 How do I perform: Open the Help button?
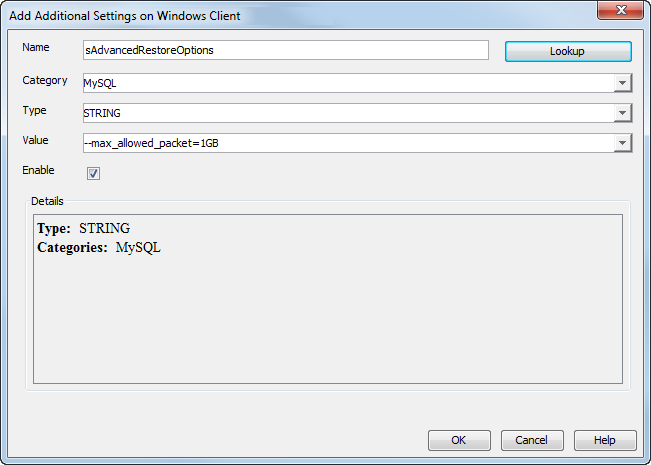pyautogui.click(x=604, y=440)
